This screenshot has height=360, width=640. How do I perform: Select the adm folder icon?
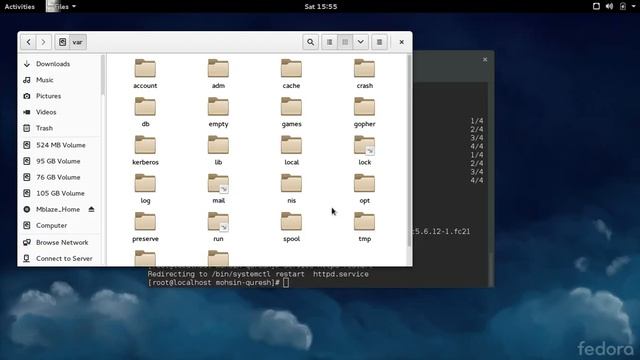pos(218,69)
